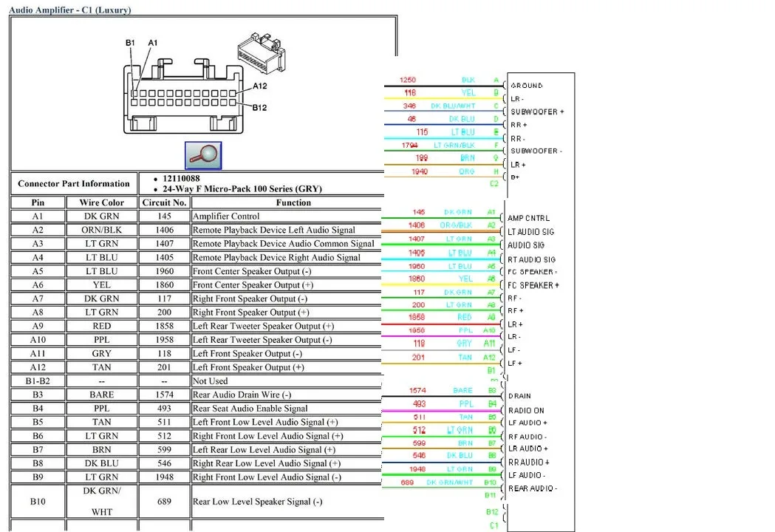The width and height of the screenshot is (775, 532).
Task: Click the Connector Part Information cell
Action: pyautogui.click(x=74, y=183)
